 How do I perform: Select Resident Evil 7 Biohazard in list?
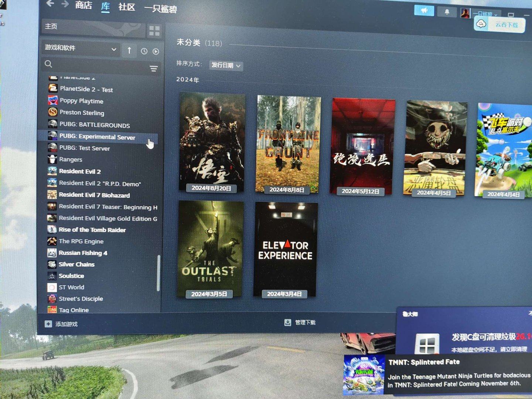[x=94, y=195]
